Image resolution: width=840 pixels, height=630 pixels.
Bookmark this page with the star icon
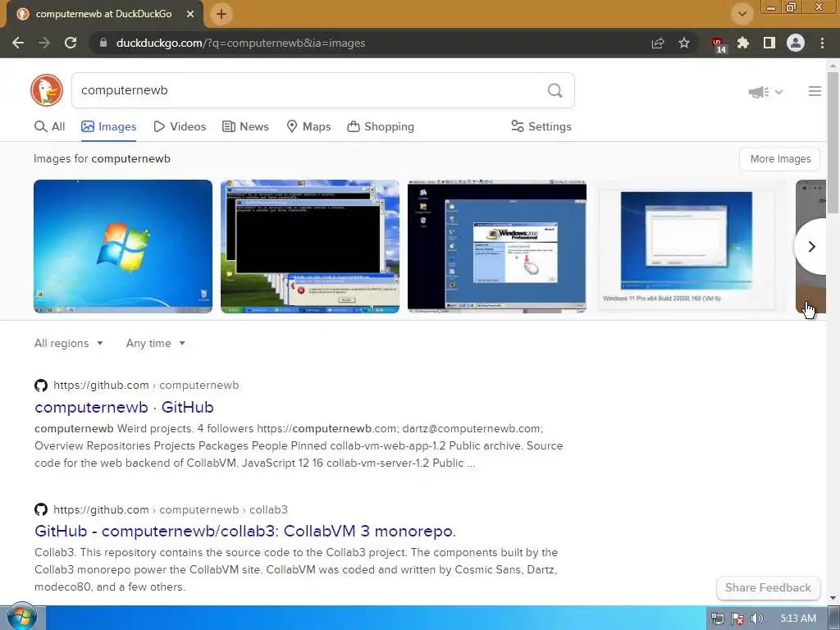pyautogui.click(x=684, y=43)
